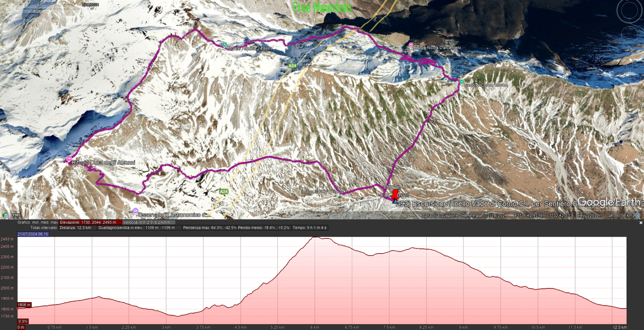Toggle the Elevazione graph series

coord(88,222)
